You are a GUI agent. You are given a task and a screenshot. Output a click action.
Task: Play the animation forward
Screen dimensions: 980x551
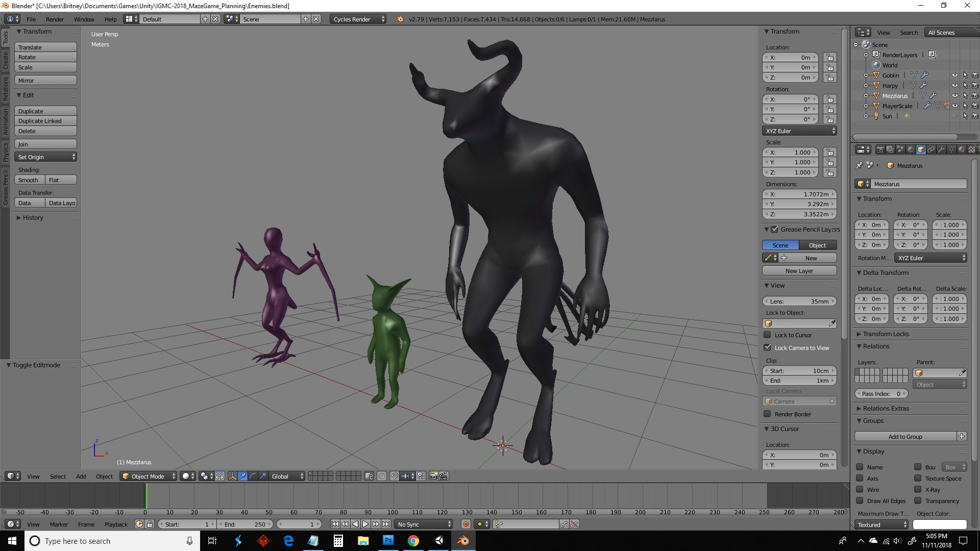(365, 524)
